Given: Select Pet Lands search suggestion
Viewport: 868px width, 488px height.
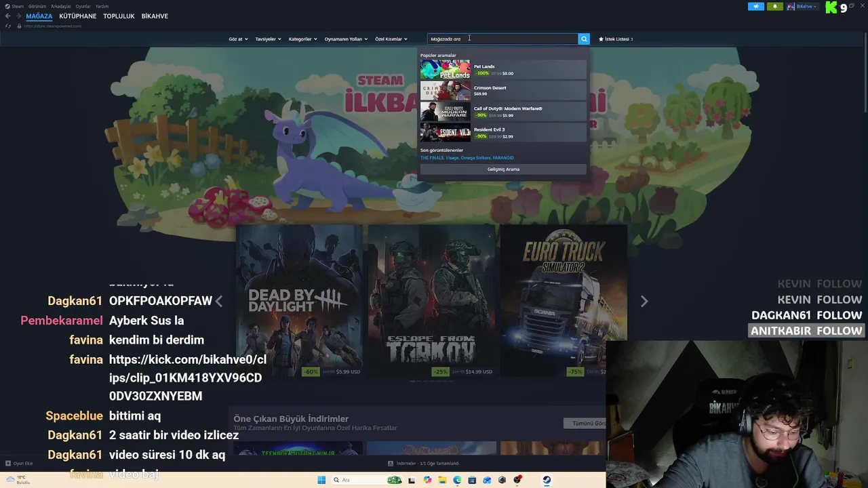Looking at the screenshot, I should (x=503, y=70).
